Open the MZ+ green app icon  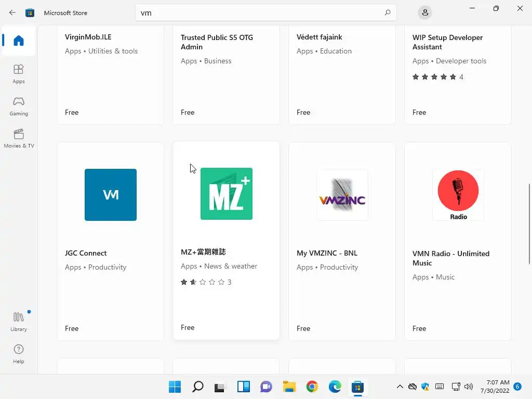click(227, 194)
